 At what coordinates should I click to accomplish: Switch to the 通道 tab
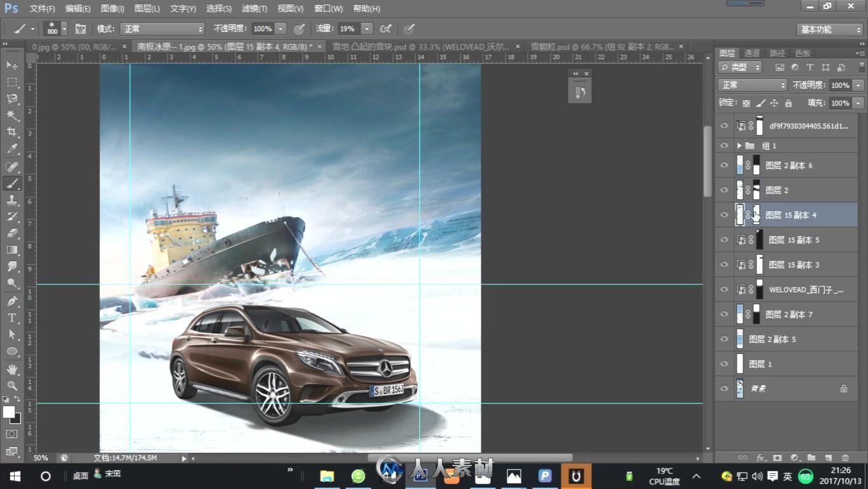tap(752, 53)
